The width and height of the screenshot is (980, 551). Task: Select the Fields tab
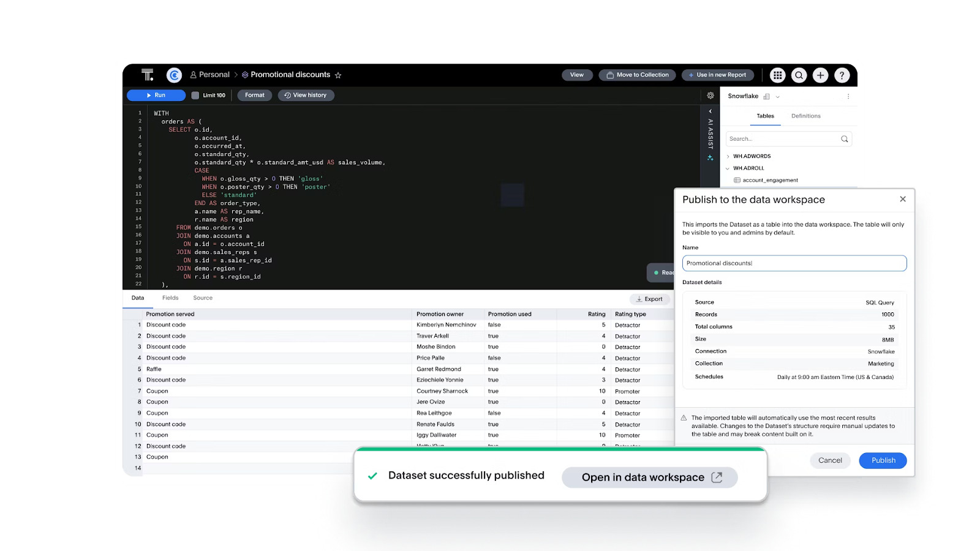[x=170, y=298]
